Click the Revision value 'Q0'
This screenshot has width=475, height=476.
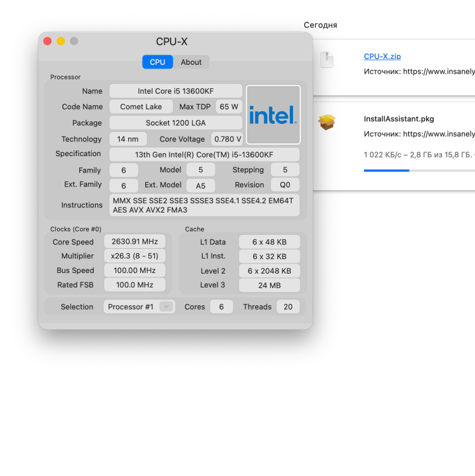285,185
